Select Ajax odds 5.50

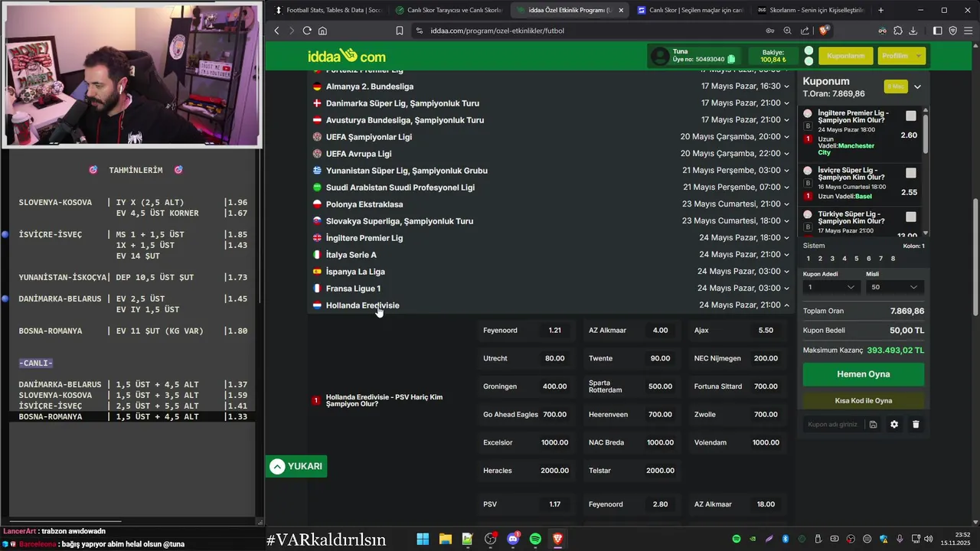[737, 331]
